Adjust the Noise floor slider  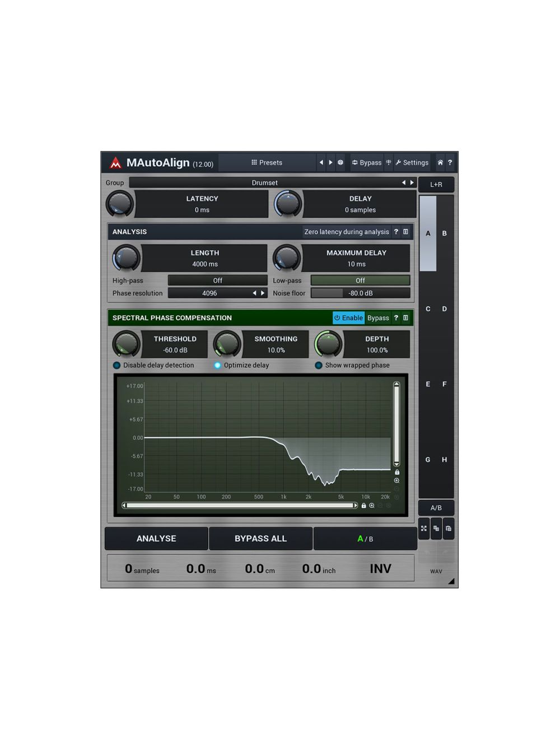coord(360,293)
